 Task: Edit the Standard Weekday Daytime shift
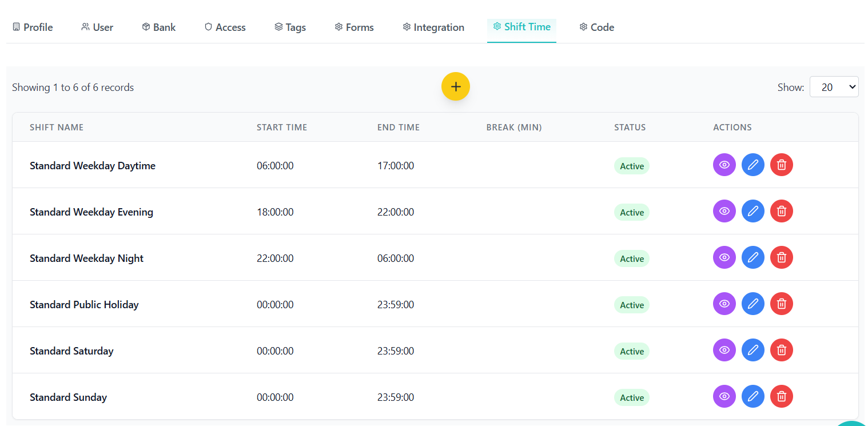tap(752, 165)
